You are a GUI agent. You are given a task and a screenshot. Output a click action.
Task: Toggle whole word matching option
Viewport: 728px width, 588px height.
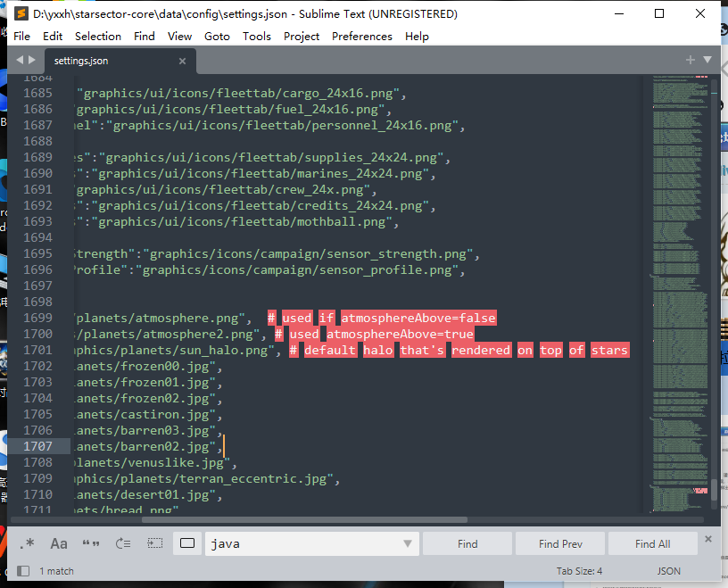click(91, 543)
